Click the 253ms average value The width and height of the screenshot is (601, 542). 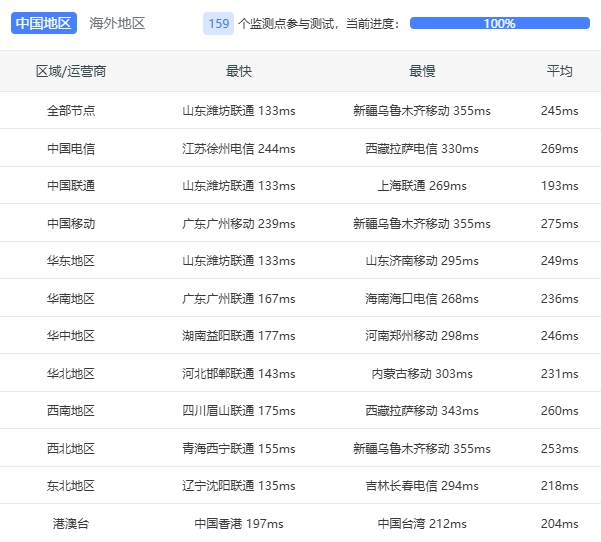click(560, 448)
